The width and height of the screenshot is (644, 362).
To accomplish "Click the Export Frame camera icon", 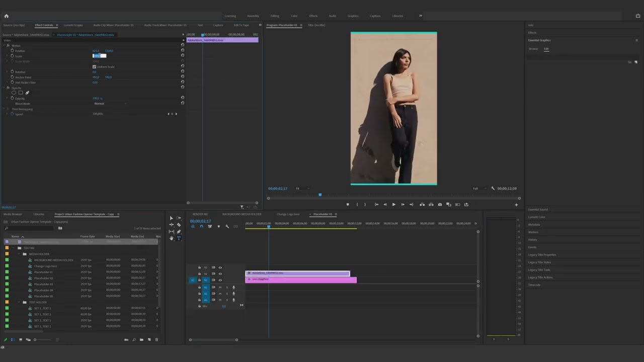I will coord(440,205).
